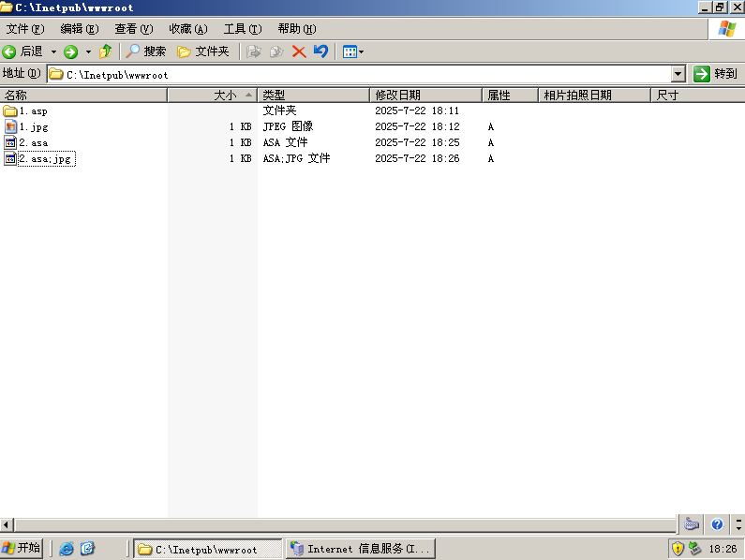
Task: Click the security shield tray icon
Action: pos(678,549)
